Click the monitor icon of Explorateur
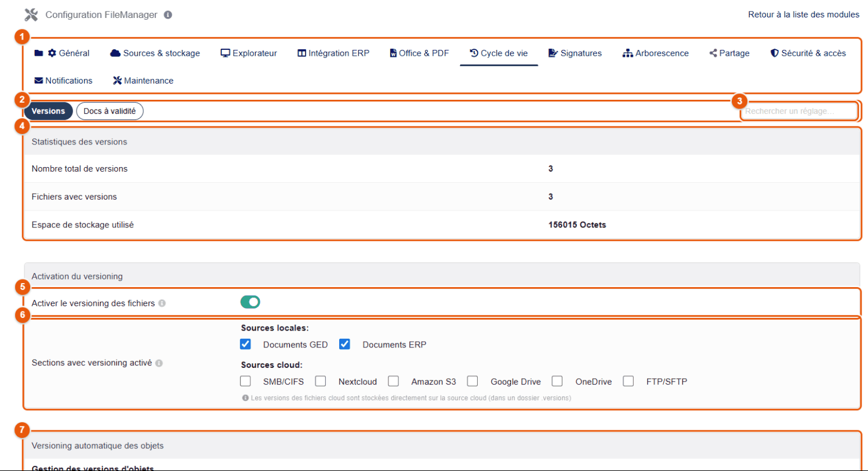Screen dimensions: 868x471 (x=226, y=53)
